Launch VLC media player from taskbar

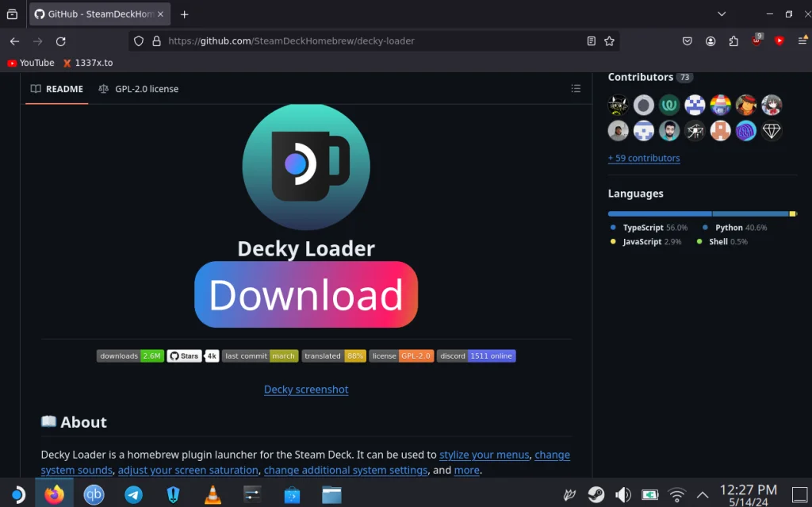coord(213,494)
